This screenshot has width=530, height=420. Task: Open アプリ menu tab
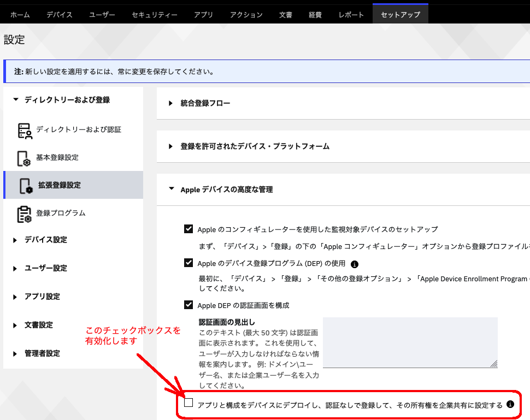[203, 15]
